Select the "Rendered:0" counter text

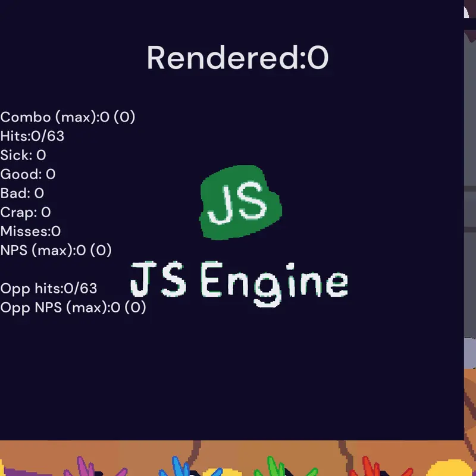[x=237, y=58]
